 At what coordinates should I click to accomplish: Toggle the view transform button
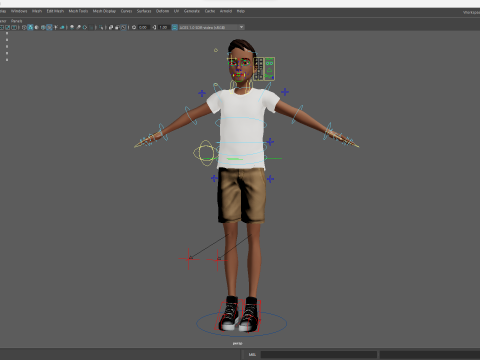[x=175, y=27]
